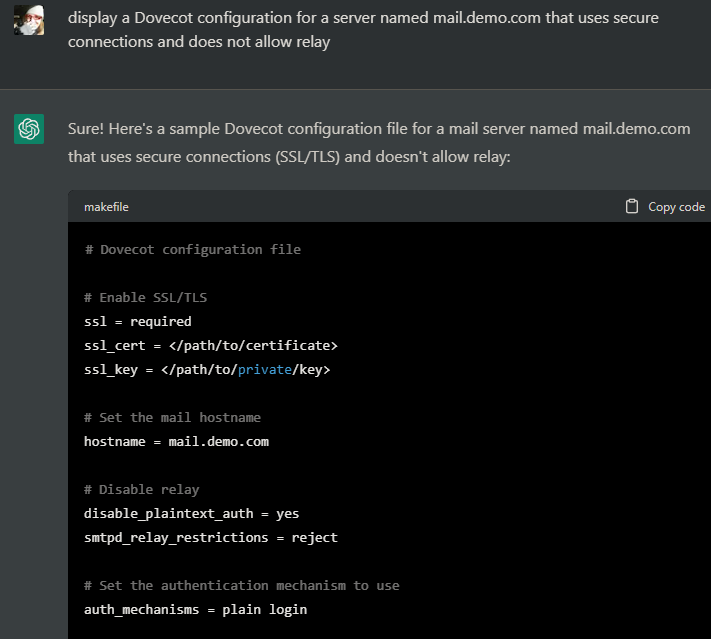Click the user profile avatar picture
Screen dimensions: 711x639
tap(29, 20)
